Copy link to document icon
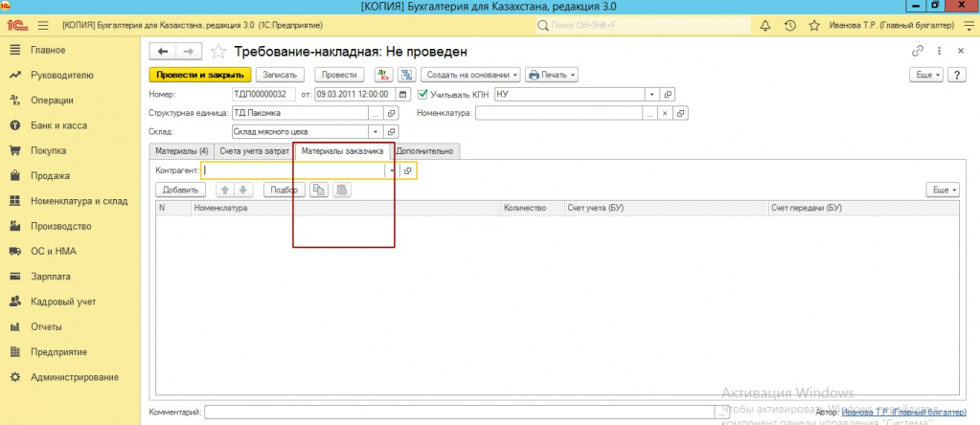Viewport: 980px width, 425px height. pyautogui.click(x=918, y=51)
